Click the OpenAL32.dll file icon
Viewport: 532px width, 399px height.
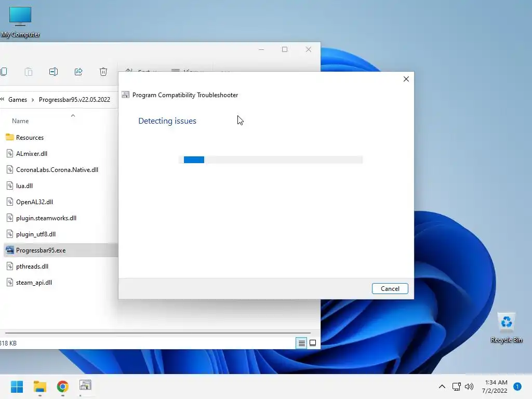10,202
